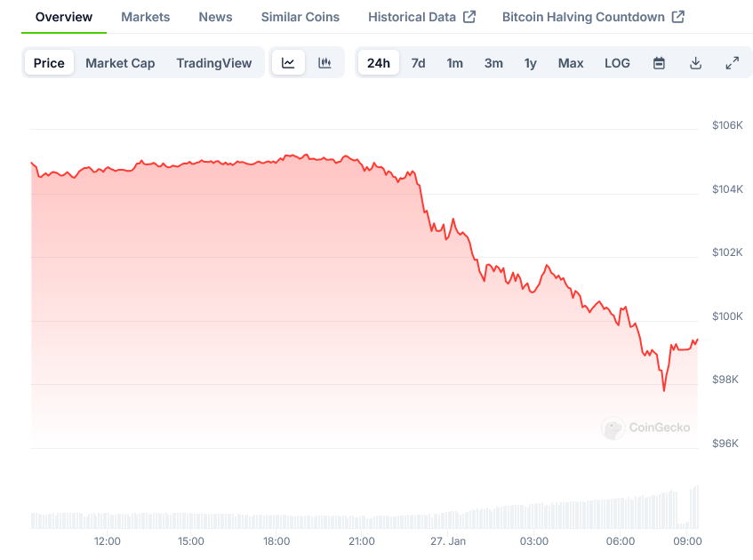Open the calendar date range picker
The image size is (753, 560).
tap(659, 63)
